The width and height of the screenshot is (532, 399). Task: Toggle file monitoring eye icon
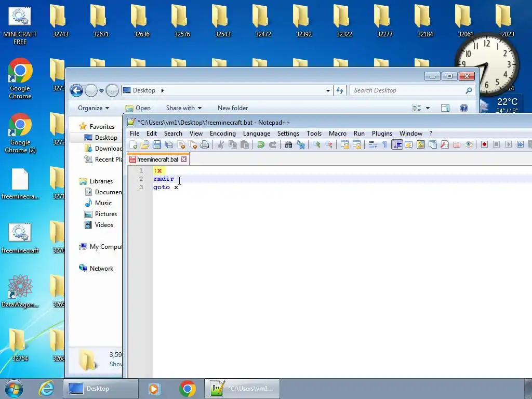click(x=469, y=145)
